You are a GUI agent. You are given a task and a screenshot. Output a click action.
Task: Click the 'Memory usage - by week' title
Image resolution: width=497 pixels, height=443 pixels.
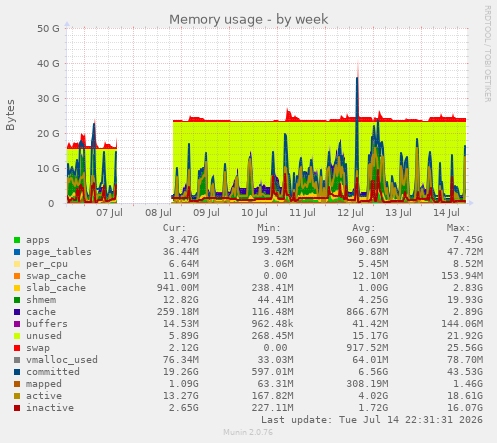click(x=249, y=20)
